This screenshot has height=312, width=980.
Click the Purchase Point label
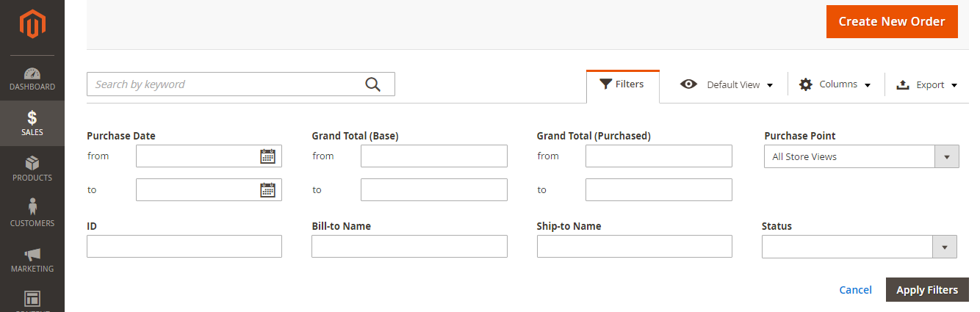click(x=800, y=136)
